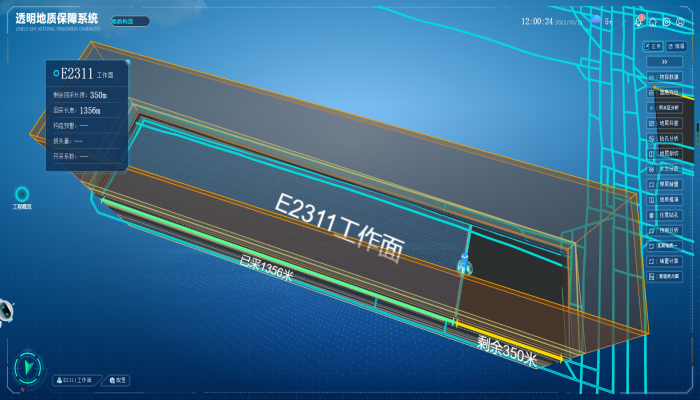Click the blue marker on the working face
The width and height of the screenshot is (700, 400).
pyautogui.click(x=464, y=264)
